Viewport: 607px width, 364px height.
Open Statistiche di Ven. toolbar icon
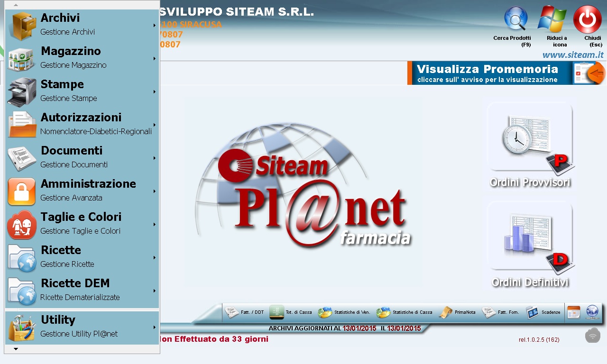coord(325,312)
